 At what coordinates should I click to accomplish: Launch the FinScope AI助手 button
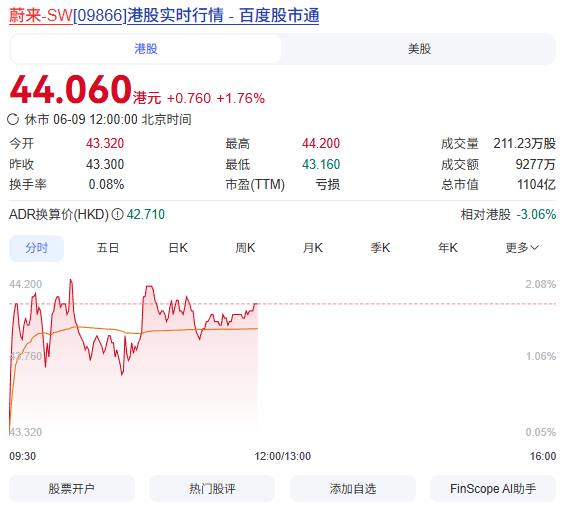click(x=493, y=489)
